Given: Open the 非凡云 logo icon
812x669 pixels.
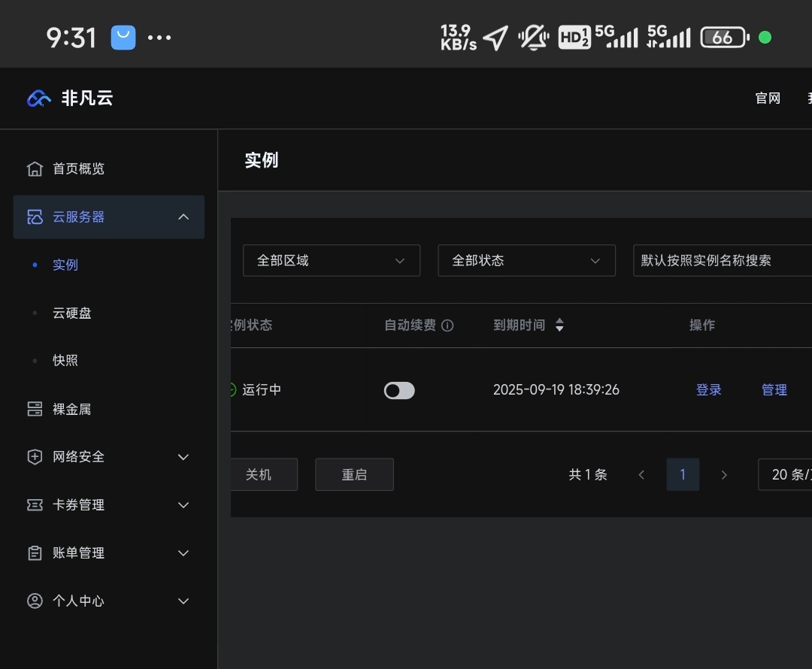Looking at the screenshot, I should click(x=38, y=98).
